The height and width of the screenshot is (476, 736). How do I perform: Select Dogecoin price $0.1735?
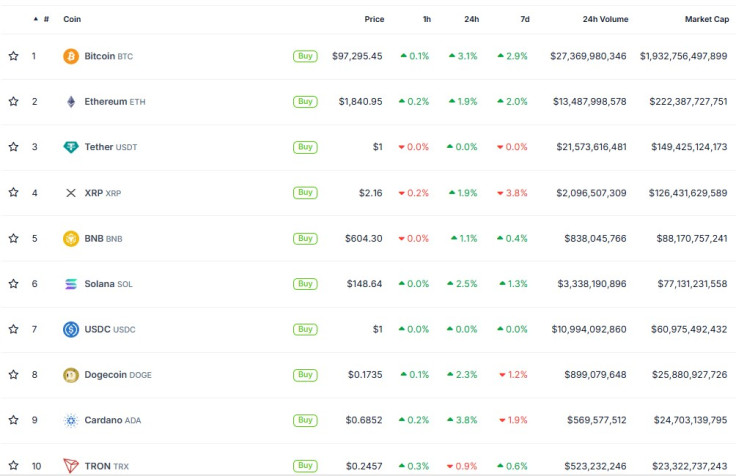(365, 375)
